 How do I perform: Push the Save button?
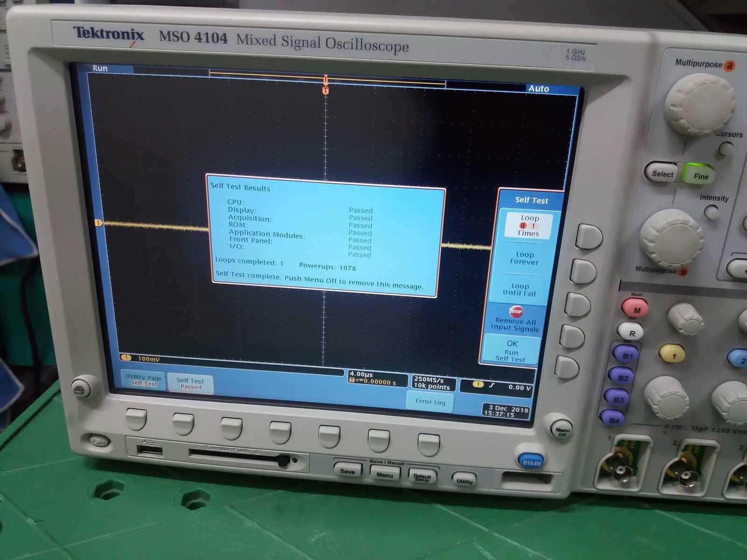point(347,471)
